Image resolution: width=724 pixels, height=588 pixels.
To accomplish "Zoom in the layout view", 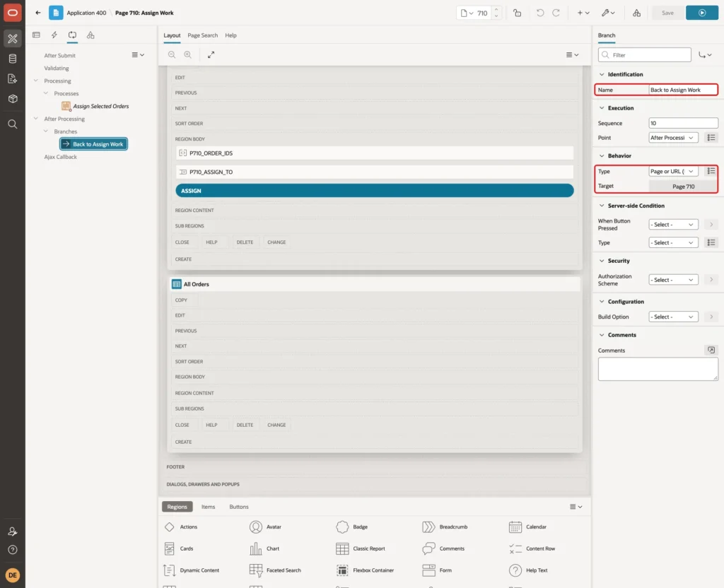I will click(187, 54).
